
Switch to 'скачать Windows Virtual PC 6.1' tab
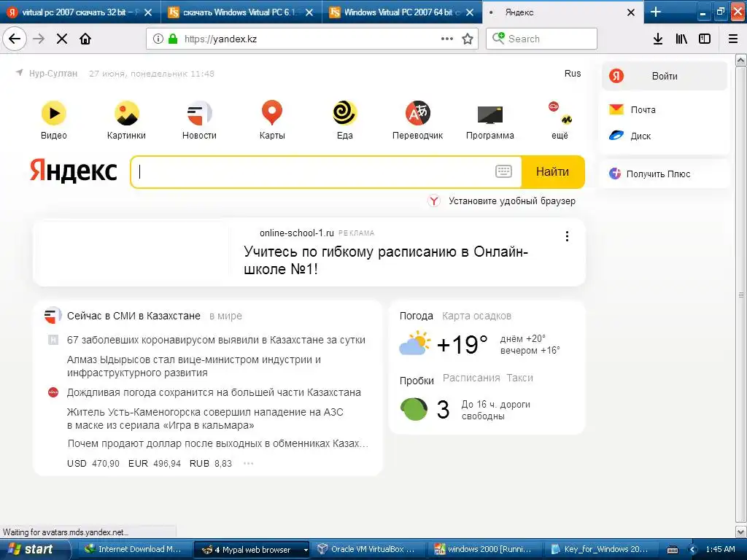tap(241, 12)
